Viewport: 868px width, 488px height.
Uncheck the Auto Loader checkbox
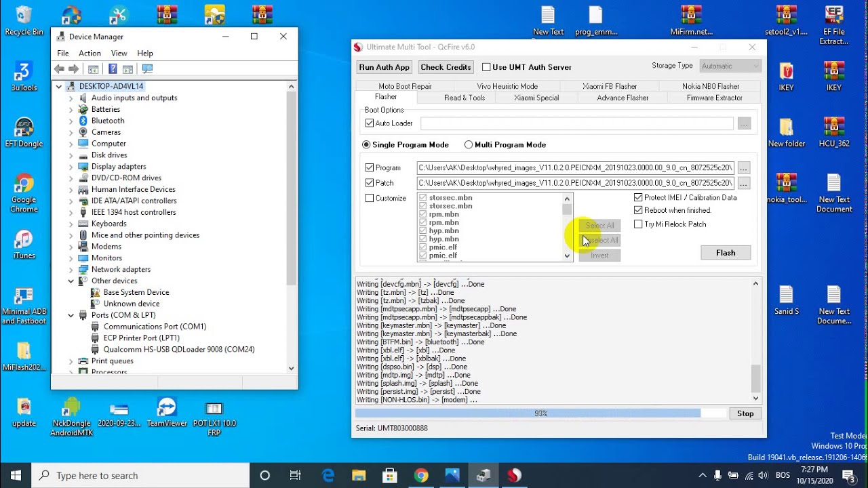point(370,123)
